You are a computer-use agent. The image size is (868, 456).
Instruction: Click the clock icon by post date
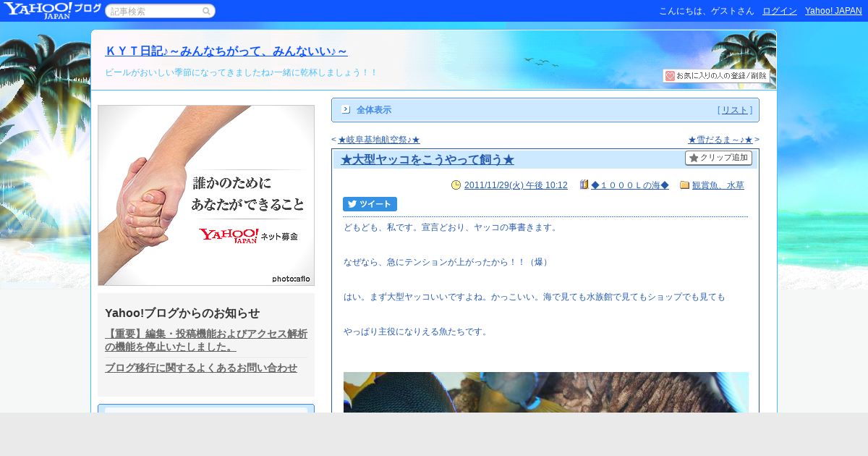tap(456, 185)
